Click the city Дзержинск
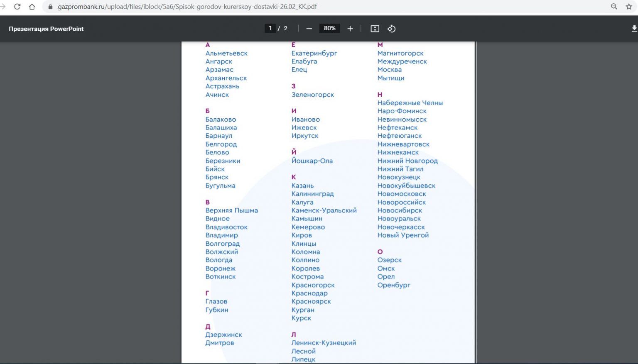This screenshot has width=638, height=364. (223, 335)
